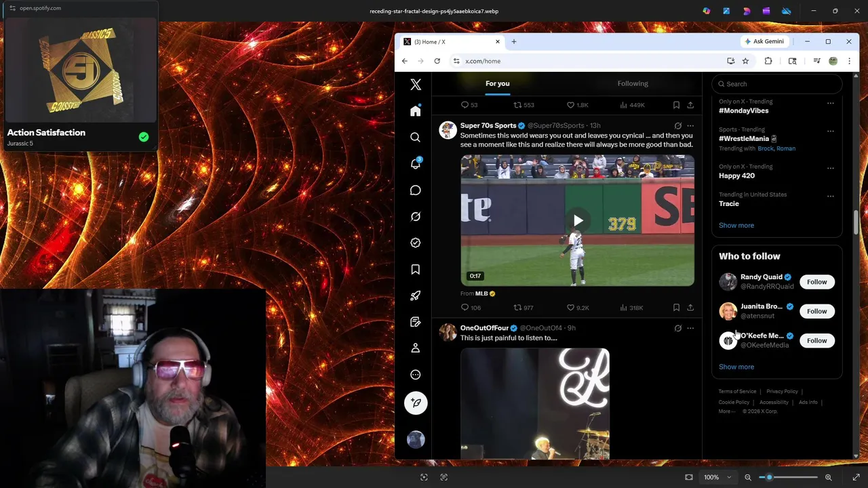Click the compose Post button in sidebar
Image resolution: width=868 pixels, height=488 pixels.
coord(416,403)
